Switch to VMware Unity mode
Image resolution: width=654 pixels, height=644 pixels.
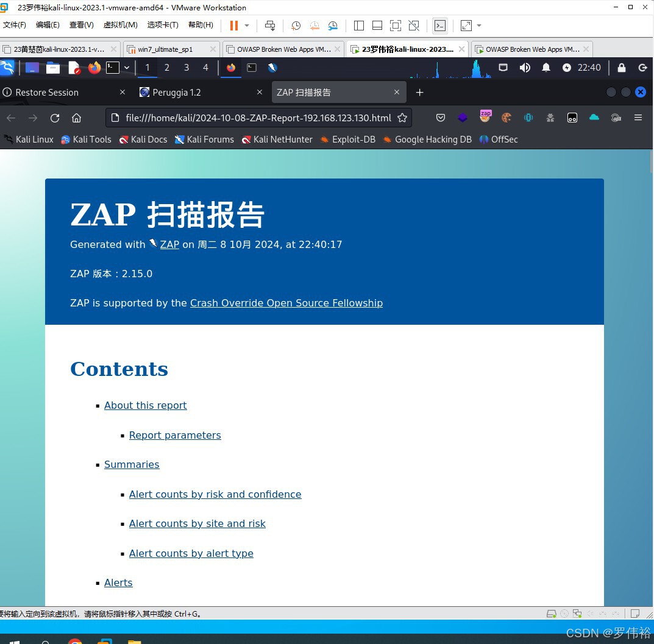[x=414, y=26]
